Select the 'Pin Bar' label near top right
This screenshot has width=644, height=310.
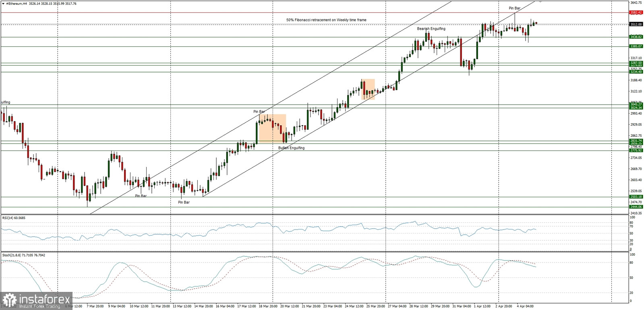pos(514,8)
